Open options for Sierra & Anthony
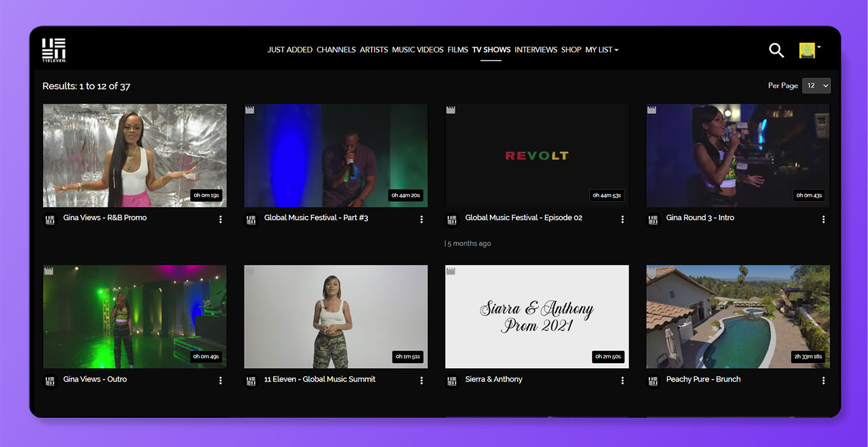The width and height of the screenshot is (868, 447). pos(622,381)
